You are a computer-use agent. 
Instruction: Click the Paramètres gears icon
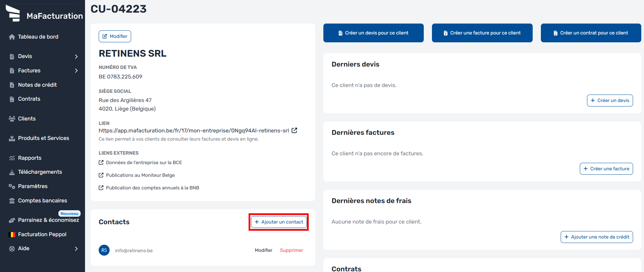click(x=12, y=186)
